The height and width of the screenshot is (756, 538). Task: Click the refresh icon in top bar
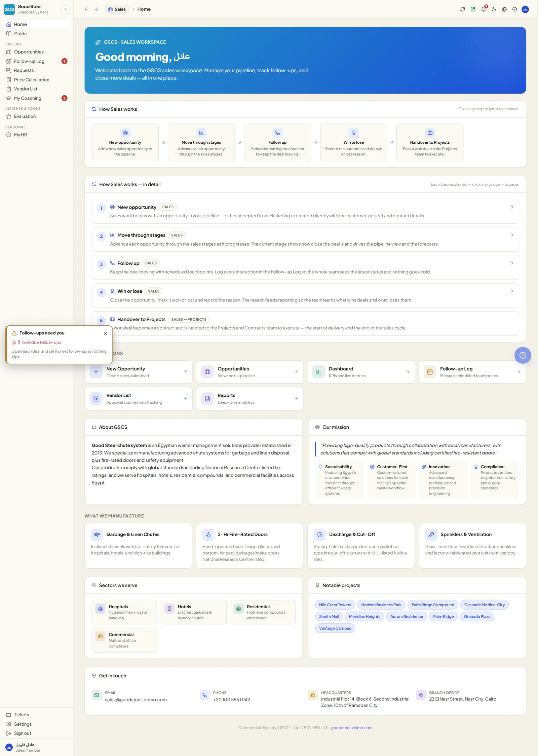coord(463,9)
